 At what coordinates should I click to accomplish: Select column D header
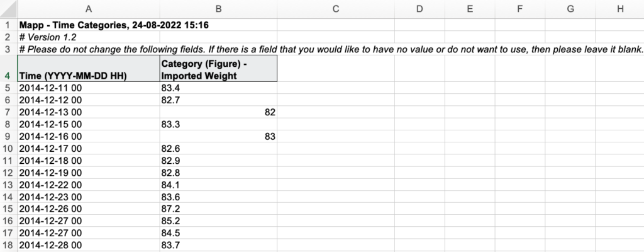(419, 9)
